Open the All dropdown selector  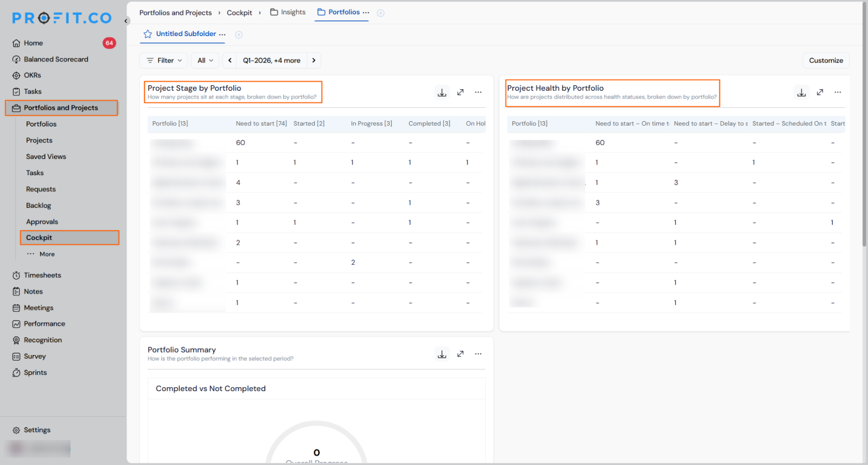coord(205,60)
